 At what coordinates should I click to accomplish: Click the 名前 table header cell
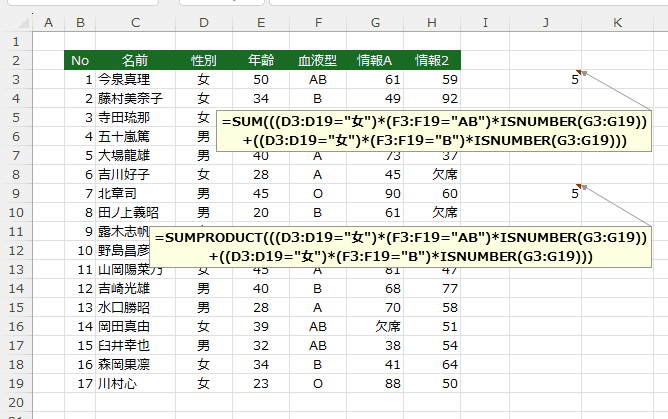(137, 61)
